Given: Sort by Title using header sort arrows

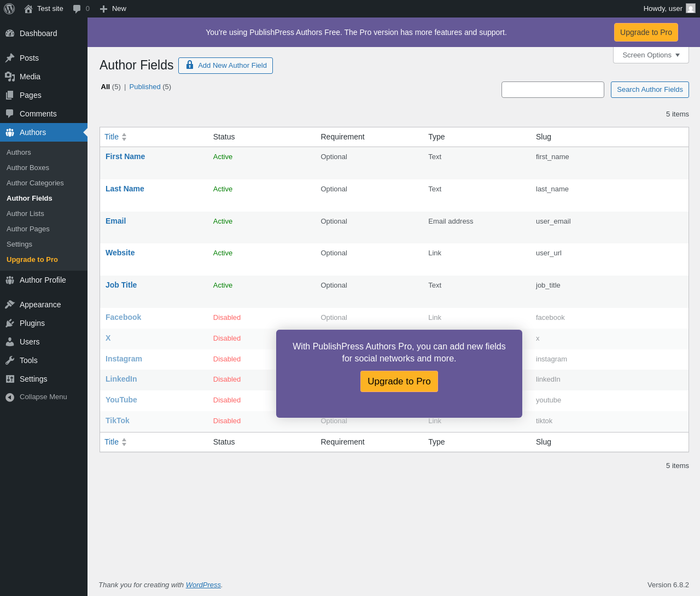Looking at the screenshot, I should click(x=124, y=137).
